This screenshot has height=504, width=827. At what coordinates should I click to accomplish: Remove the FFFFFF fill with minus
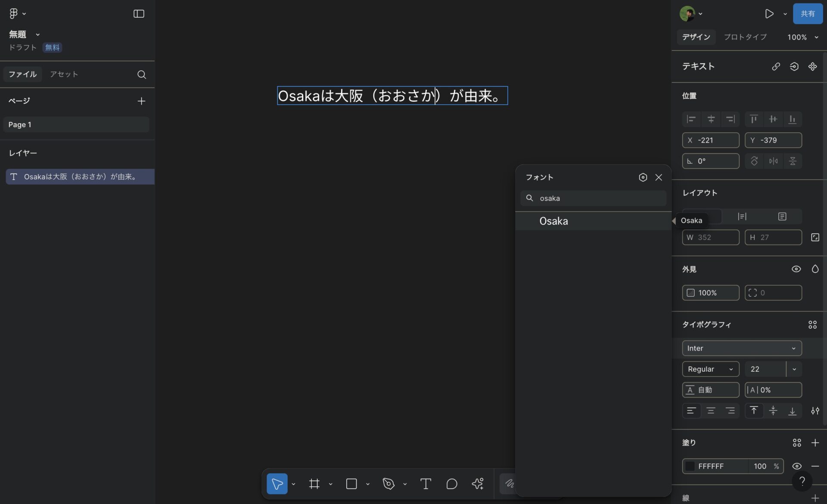(815, 466)
